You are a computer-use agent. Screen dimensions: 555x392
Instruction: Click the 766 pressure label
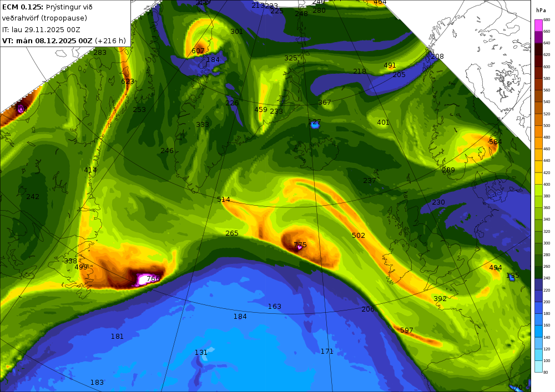[153, 278]
